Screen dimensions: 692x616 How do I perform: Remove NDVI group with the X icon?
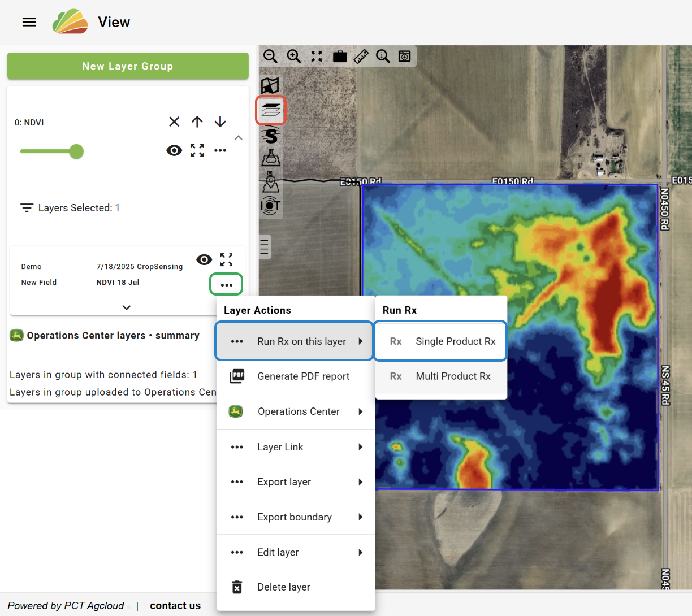click(x=174, y=122)
